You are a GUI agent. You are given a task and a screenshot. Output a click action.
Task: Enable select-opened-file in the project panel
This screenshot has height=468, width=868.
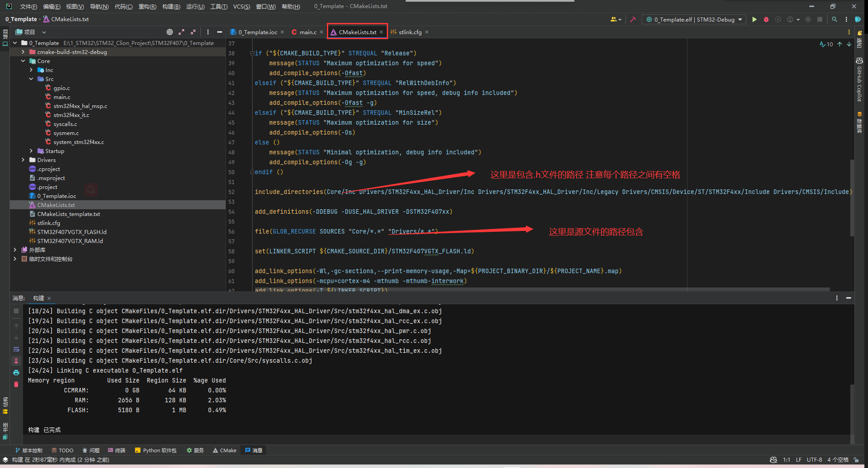pos(170,32)
